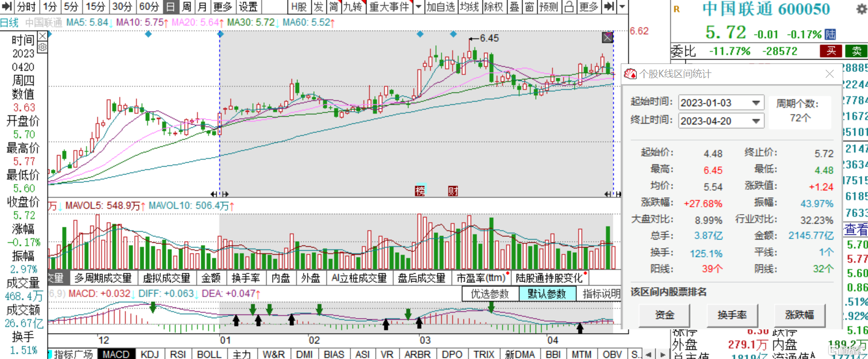
Task: Click the red 买 buy button
Action: tap(831, 51)
